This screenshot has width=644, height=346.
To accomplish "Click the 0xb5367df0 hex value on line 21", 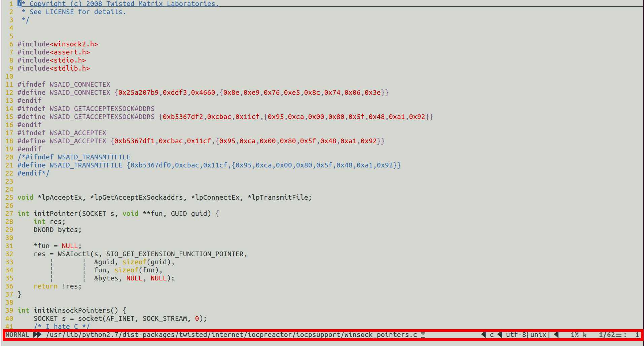I will 150,165.
